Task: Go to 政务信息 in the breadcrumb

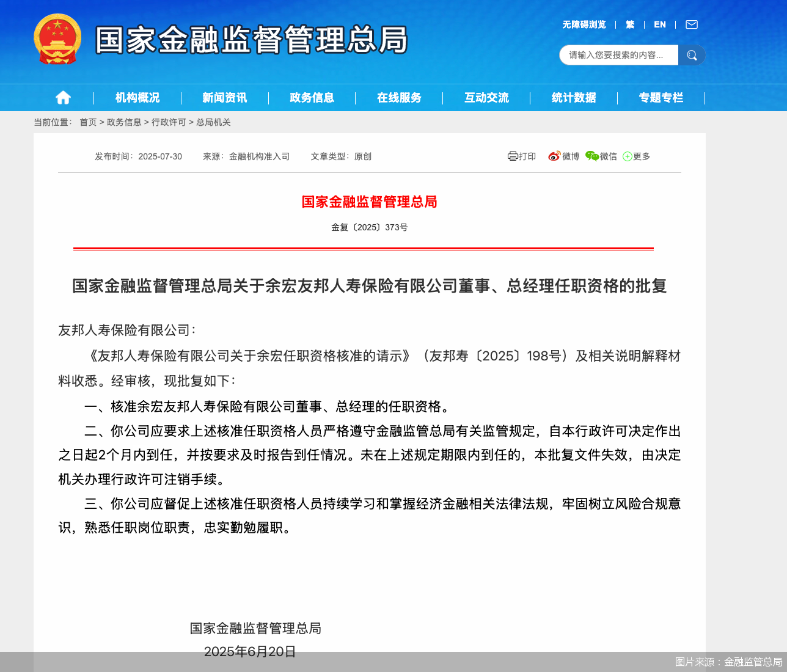Action: tap(124, 122)
